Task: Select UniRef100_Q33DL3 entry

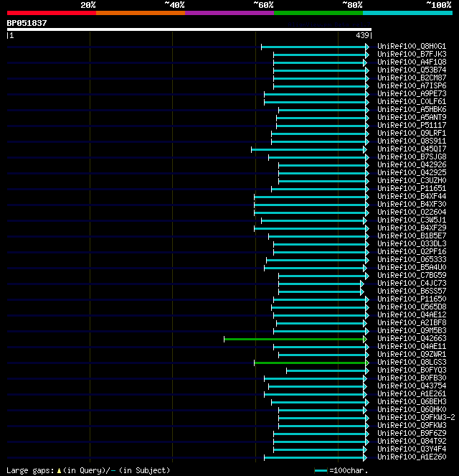Action: (412, 244)
